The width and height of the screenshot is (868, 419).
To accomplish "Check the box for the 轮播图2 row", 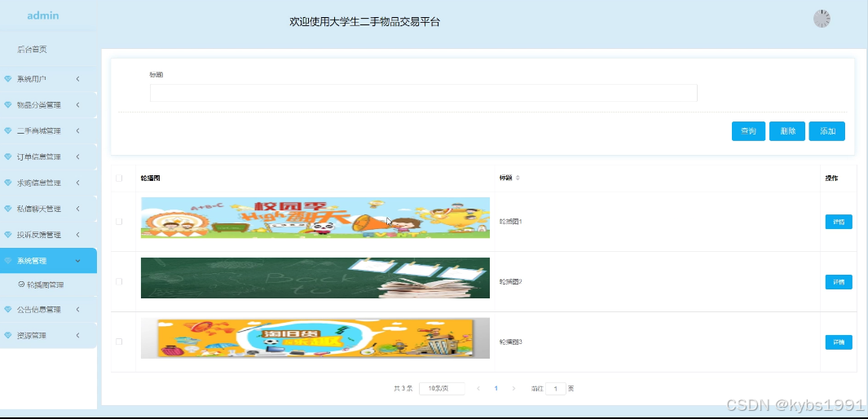I will pyautogui.click(x=119, y=282).
